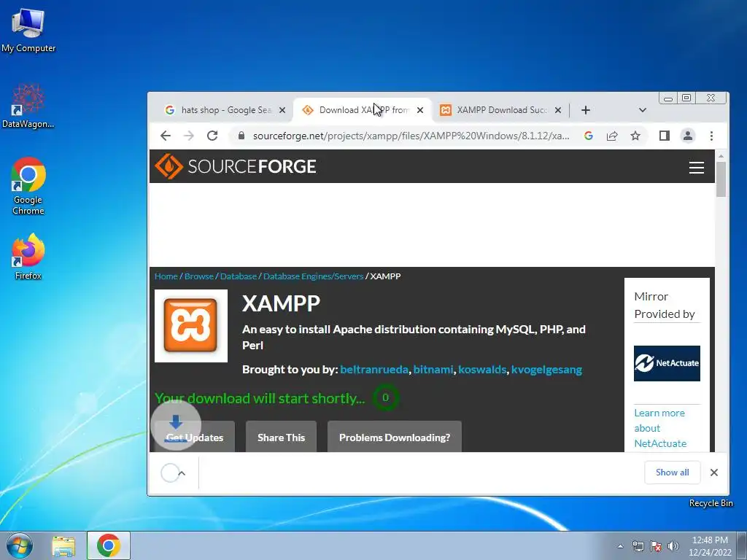Open kvogelgesang author link
747x560 pixels.
pyautogui.click(x=546, y=370)
